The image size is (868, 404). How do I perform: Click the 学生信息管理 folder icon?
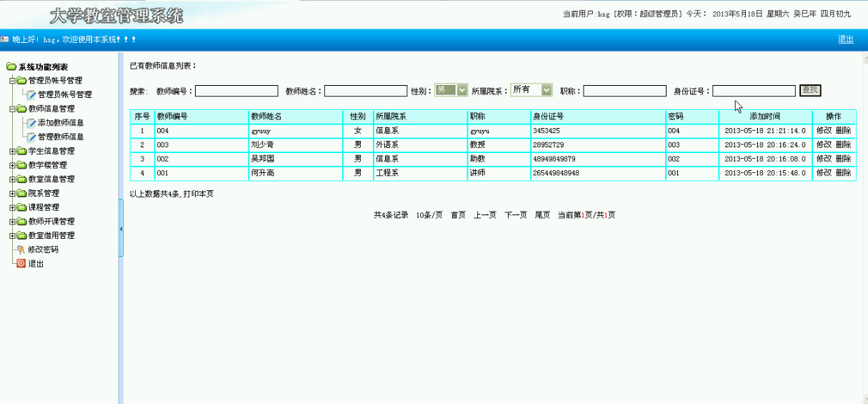(x=21, y=151)
